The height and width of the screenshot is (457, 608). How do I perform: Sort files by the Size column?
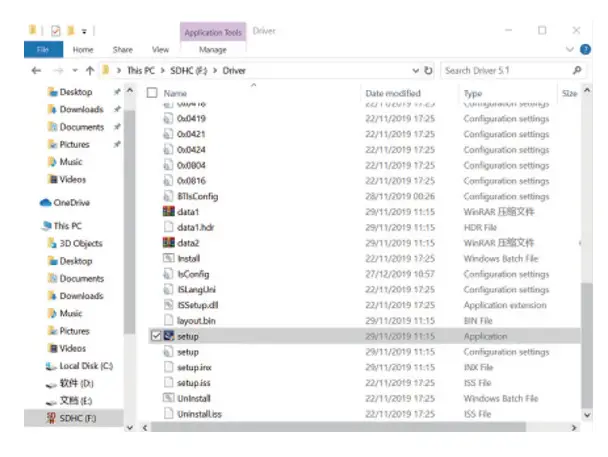pos(569,93)
